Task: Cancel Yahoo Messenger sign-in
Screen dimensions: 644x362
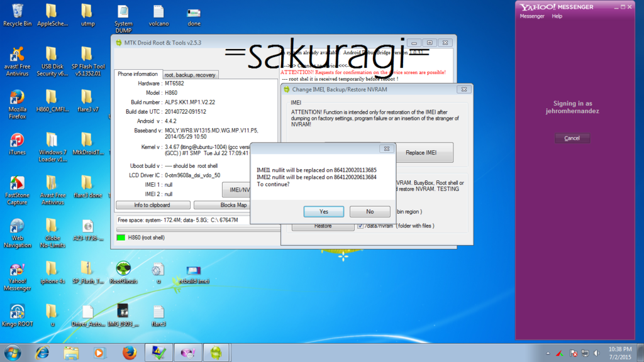Action: tap(572, 138)
